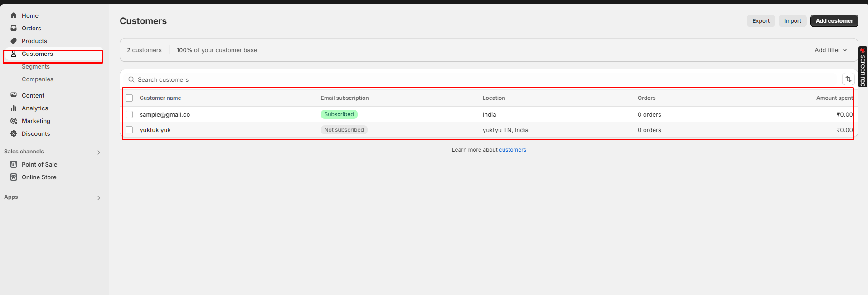Open customer sample@gmail.co

(x=165, y=114)
